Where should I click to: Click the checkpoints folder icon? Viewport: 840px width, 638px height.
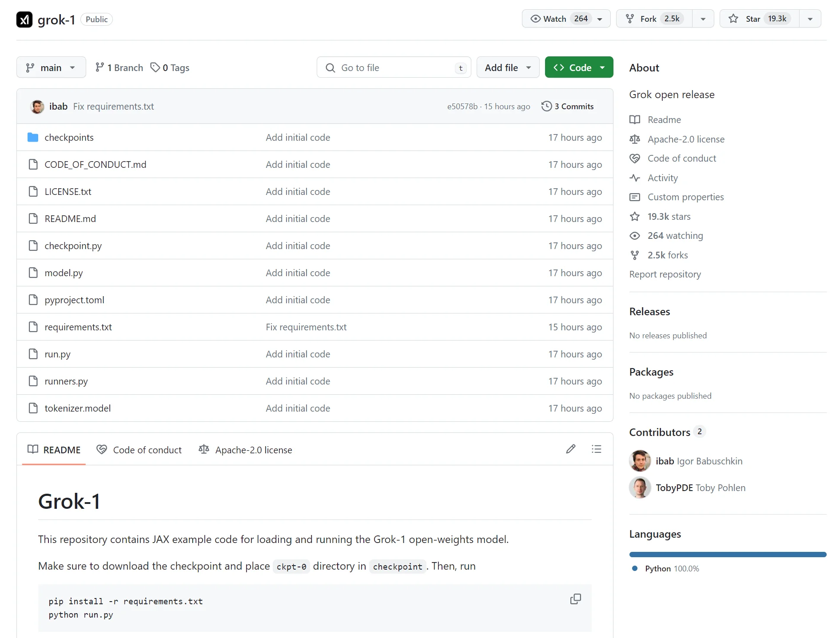(x=33, y=138)
